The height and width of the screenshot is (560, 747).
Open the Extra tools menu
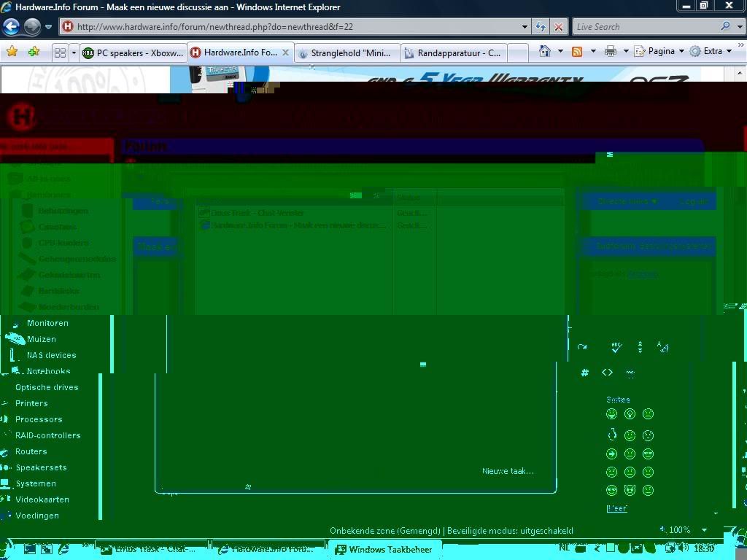coord(711,51)
